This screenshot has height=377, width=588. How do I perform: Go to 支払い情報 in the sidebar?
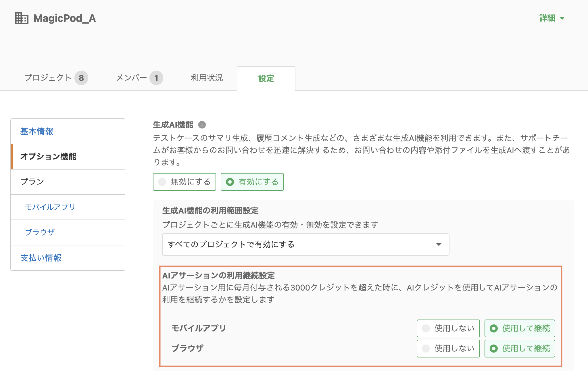[68, 258]
